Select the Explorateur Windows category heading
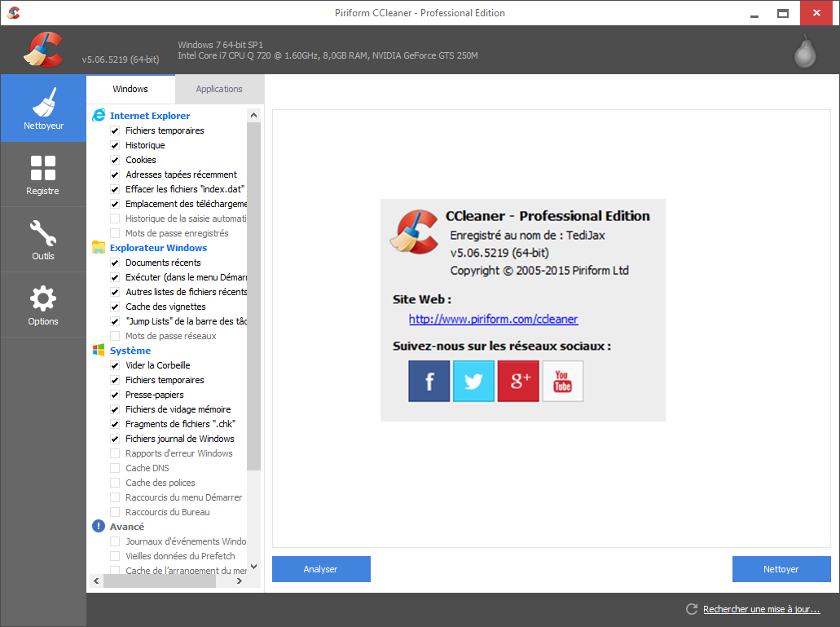The image size is (840, 627). coord(159,248)
